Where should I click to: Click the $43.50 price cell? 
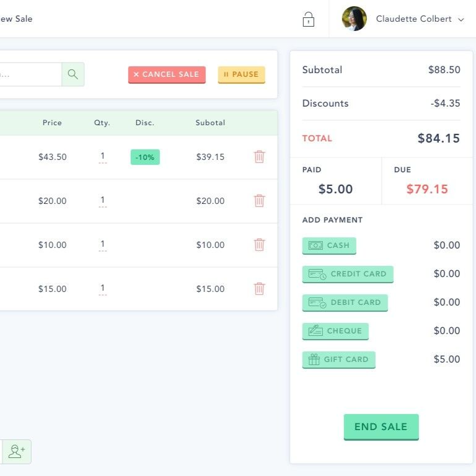(53, 157)
